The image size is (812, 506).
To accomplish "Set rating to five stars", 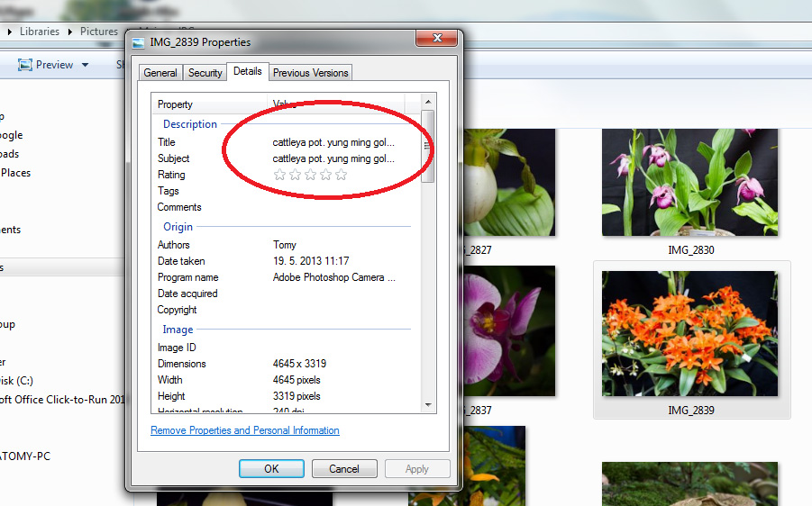I will click(x=341, y=175).
